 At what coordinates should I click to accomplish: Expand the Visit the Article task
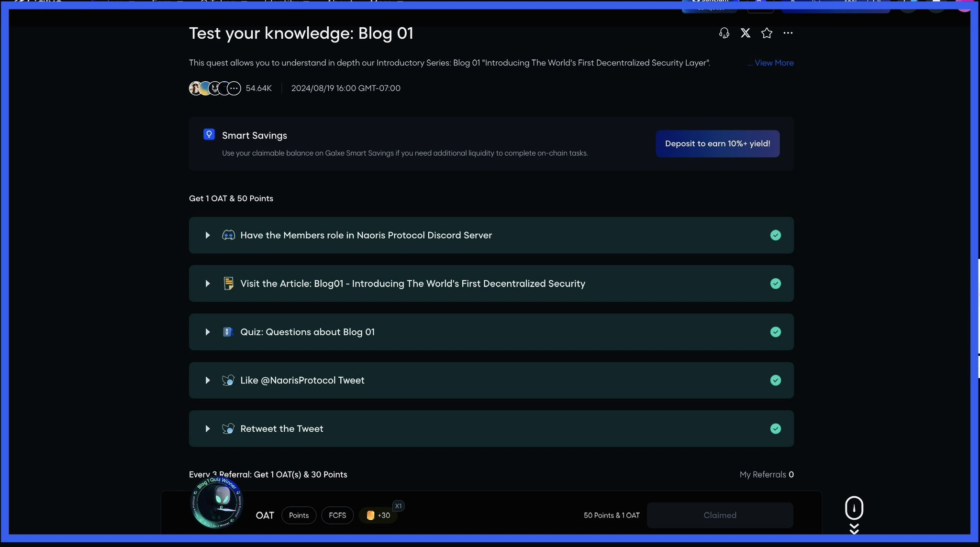[x=208, y=284]
